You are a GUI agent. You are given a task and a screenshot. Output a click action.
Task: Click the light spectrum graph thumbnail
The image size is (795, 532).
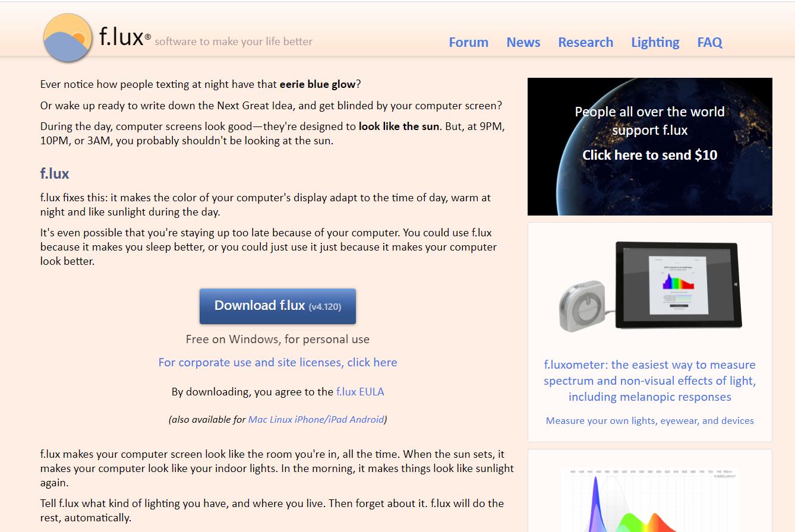click(x=649, y=499)
